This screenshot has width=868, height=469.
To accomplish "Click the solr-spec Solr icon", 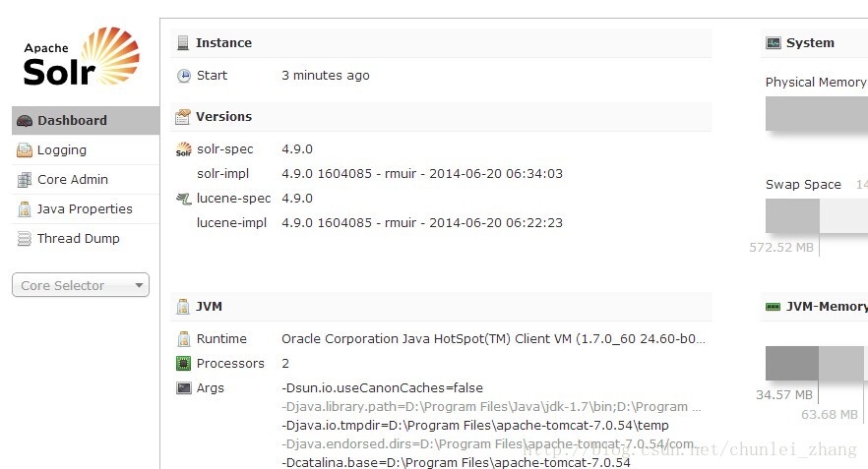I will click(x=184, y=149).
